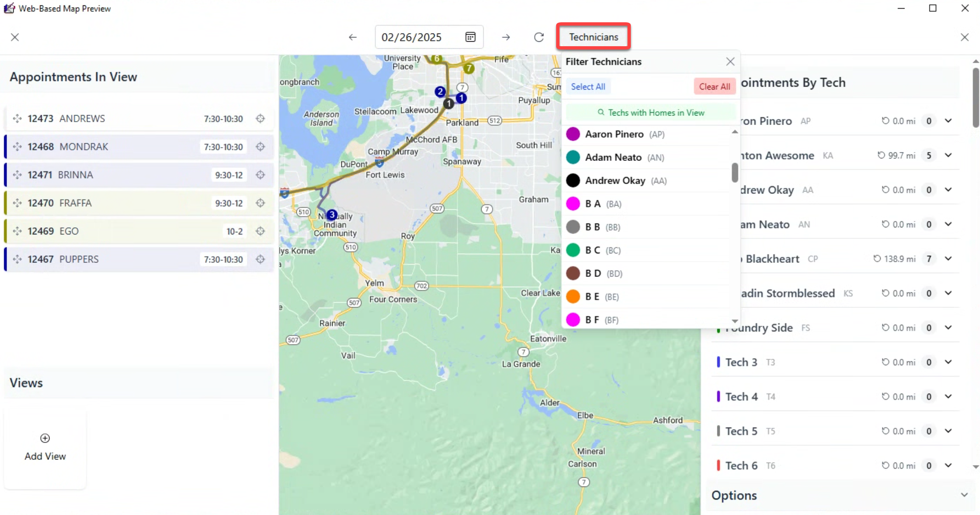Locate appointment 12473 ANDREWS on map
980x515 pixels.
[260, 119]
